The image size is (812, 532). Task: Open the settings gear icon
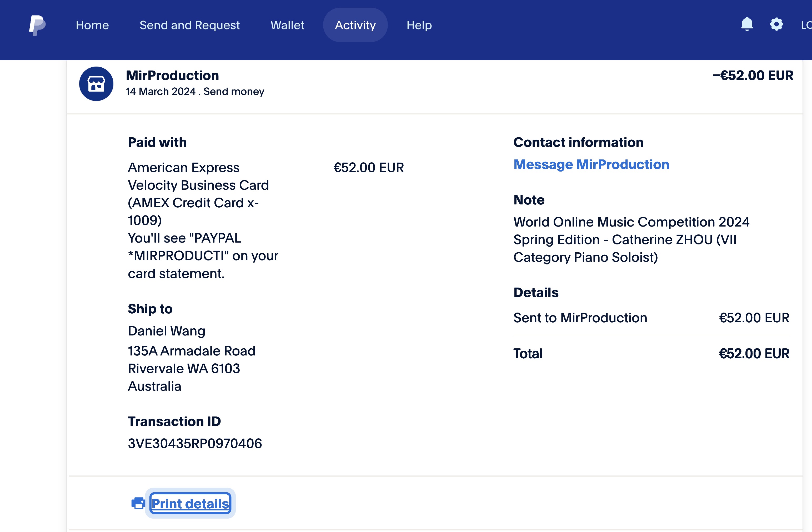point(776,24)
